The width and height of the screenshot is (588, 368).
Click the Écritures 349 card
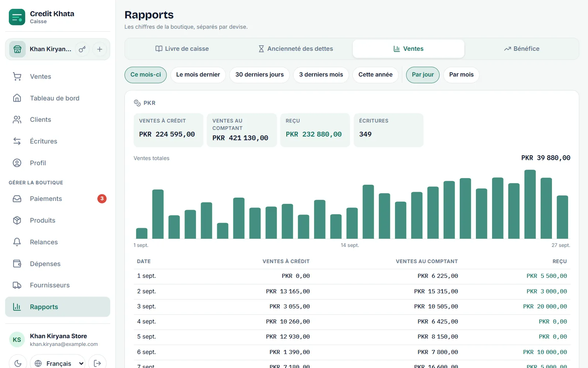[x=388, y=130]
